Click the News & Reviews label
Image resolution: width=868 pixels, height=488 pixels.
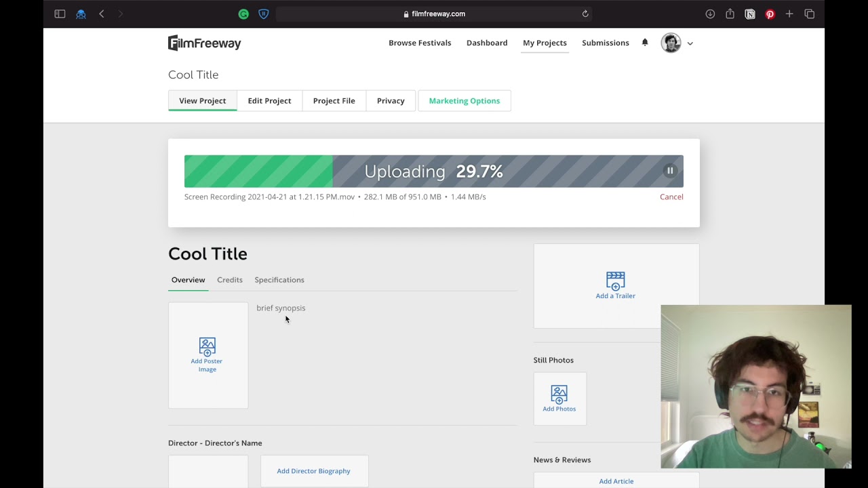click(562, 460)
